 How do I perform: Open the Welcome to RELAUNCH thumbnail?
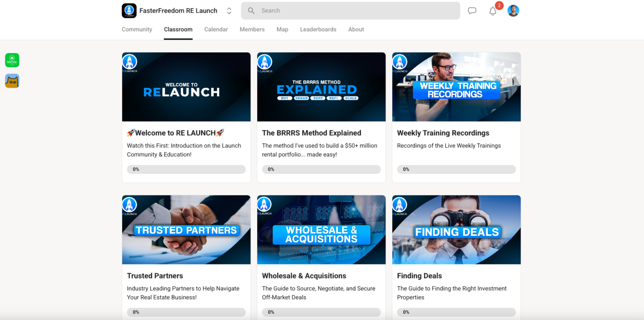(x=186, y=87)
